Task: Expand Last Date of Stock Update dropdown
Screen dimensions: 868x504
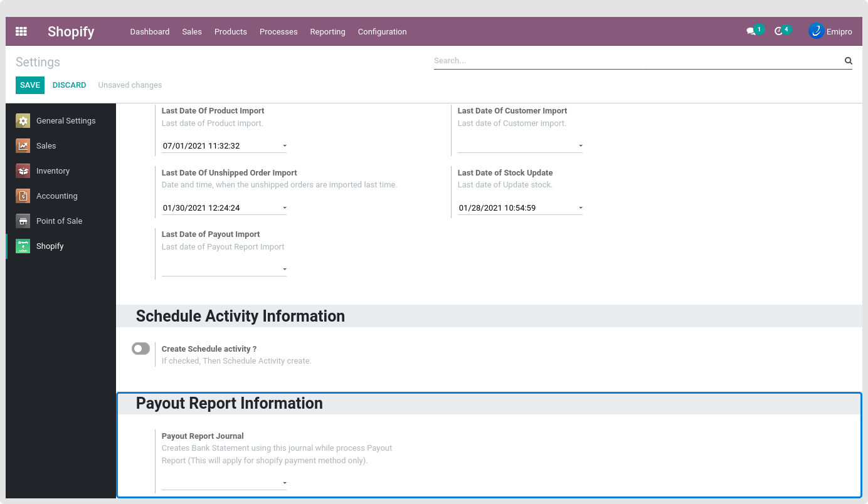Action: pos(580,208)
